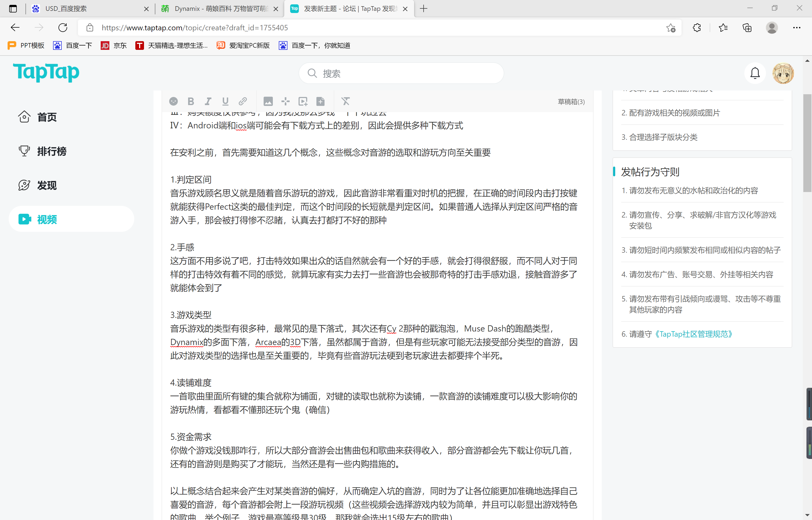The height and width of the screenshot is (520, 812).
Task: Click the TapTap logo
Action: coord(46,72)
